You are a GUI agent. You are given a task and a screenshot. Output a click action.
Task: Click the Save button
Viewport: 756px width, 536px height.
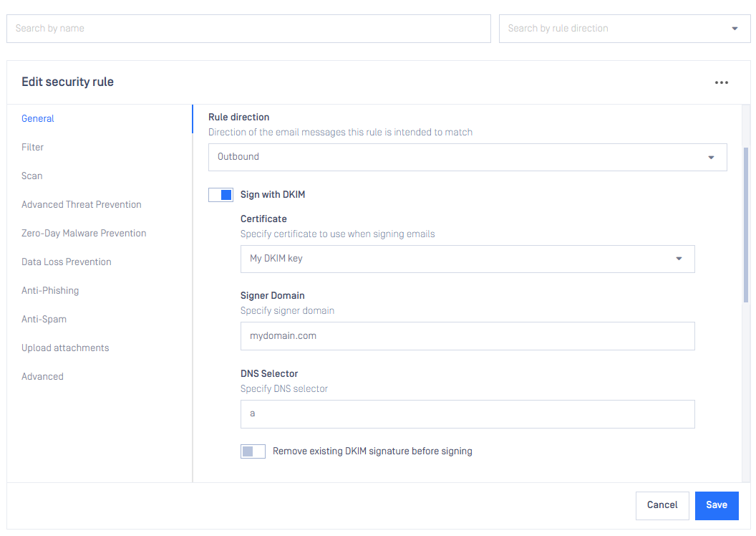coord(717,506)
